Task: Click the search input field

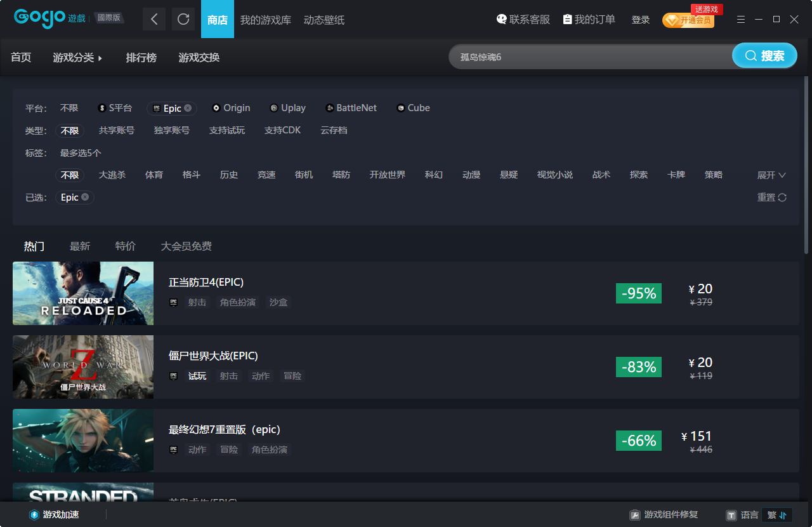Action: [x=590, y=57]
